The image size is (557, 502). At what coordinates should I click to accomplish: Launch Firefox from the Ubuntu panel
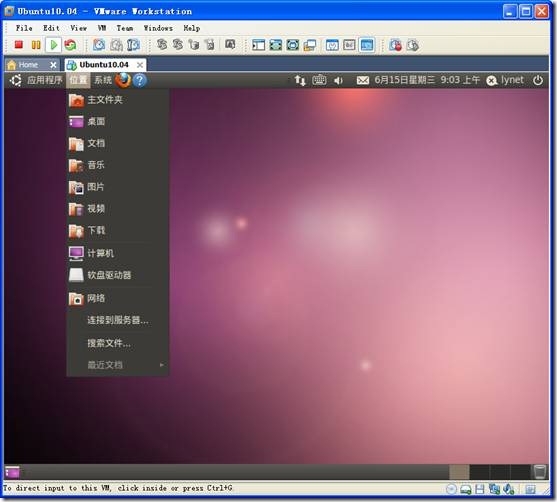coord(123,80)
